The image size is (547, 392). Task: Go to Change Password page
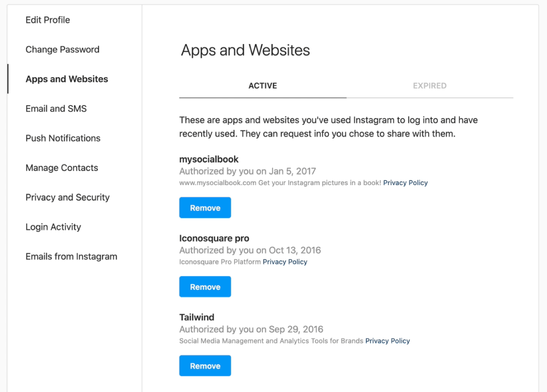63,50
